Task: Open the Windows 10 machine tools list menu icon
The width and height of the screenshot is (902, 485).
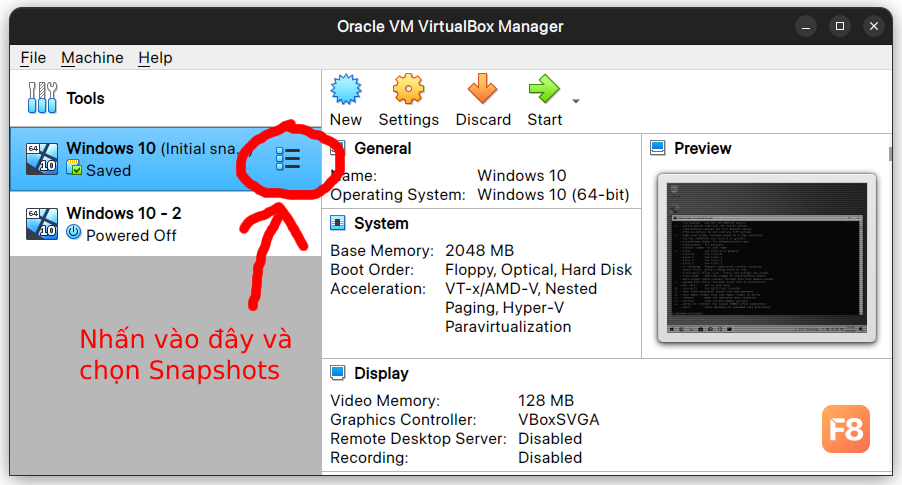Action: click(288, 159)
